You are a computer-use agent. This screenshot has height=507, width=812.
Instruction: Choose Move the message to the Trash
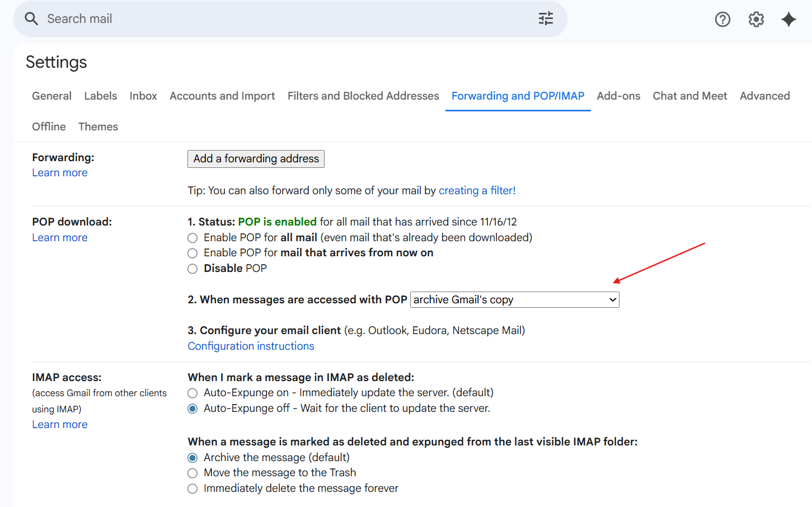click(x=193, y=473)
